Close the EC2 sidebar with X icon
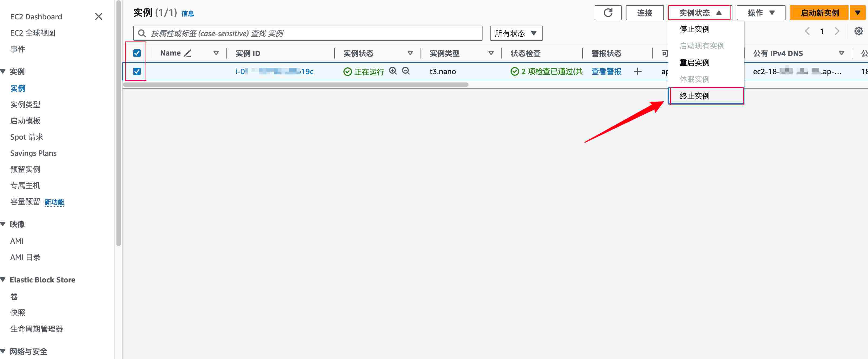The image size is (868, 359). coord(98,16)
